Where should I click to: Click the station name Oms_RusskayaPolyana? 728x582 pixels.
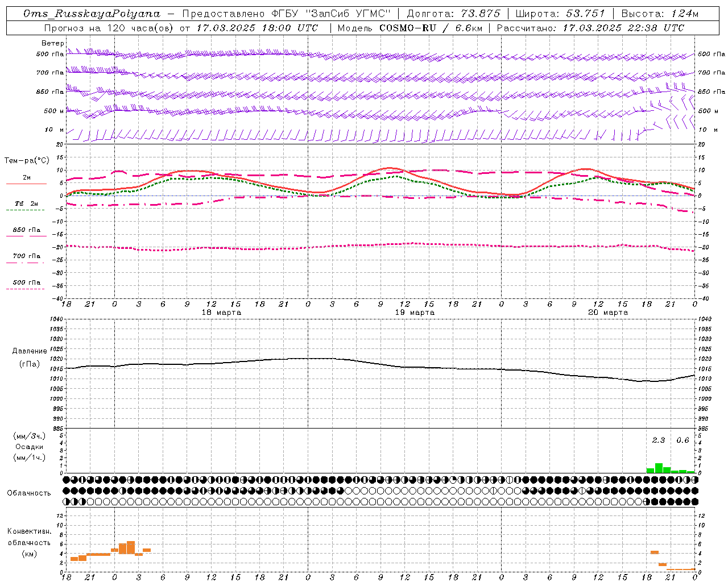pos(92,14)
